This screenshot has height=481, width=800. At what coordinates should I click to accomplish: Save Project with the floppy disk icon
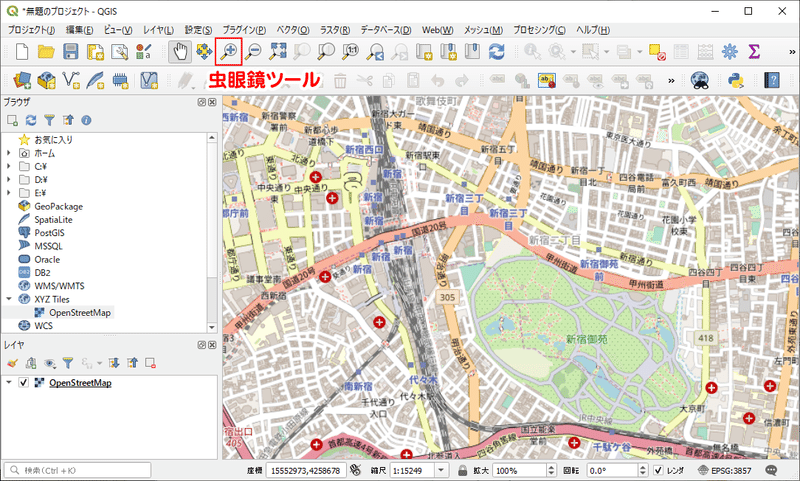coord(70,52)
